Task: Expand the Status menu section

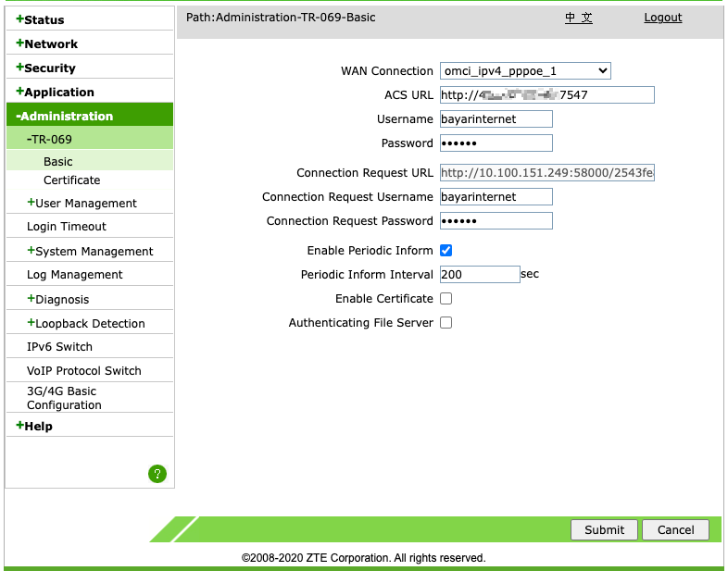Action: pyautogui.click(x=41, y=19)
